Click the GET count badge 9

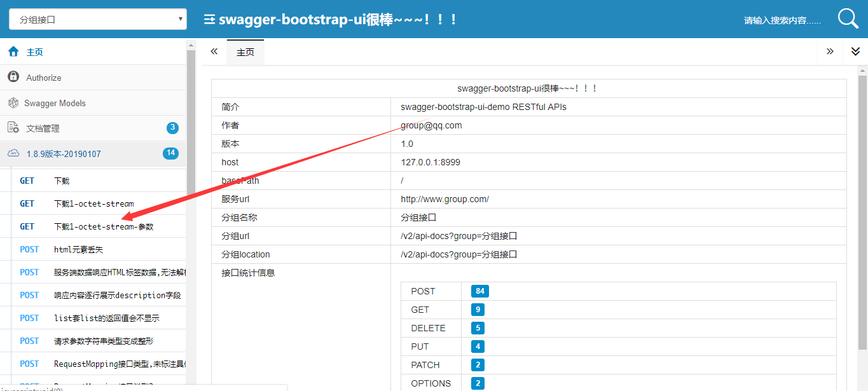478,310
